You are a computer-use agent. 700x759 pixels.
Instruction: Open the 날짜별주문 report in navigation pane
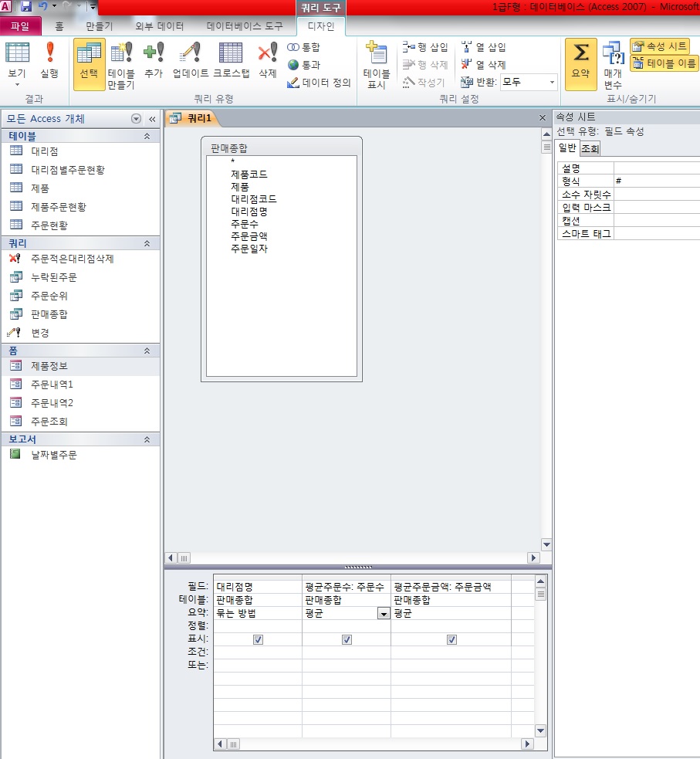pos(53,455)
